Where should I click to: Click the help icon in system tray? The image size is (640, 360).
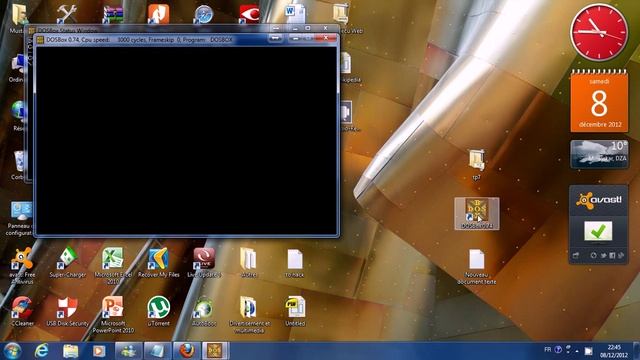pos(558,350)
